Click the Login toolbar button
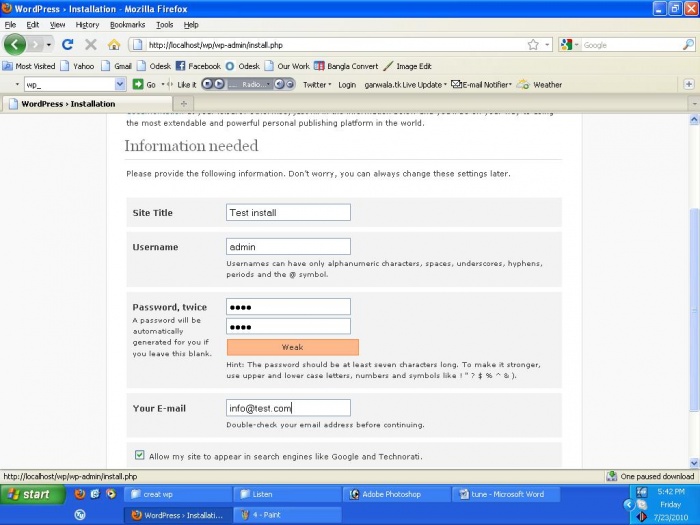 coord(347,84)
